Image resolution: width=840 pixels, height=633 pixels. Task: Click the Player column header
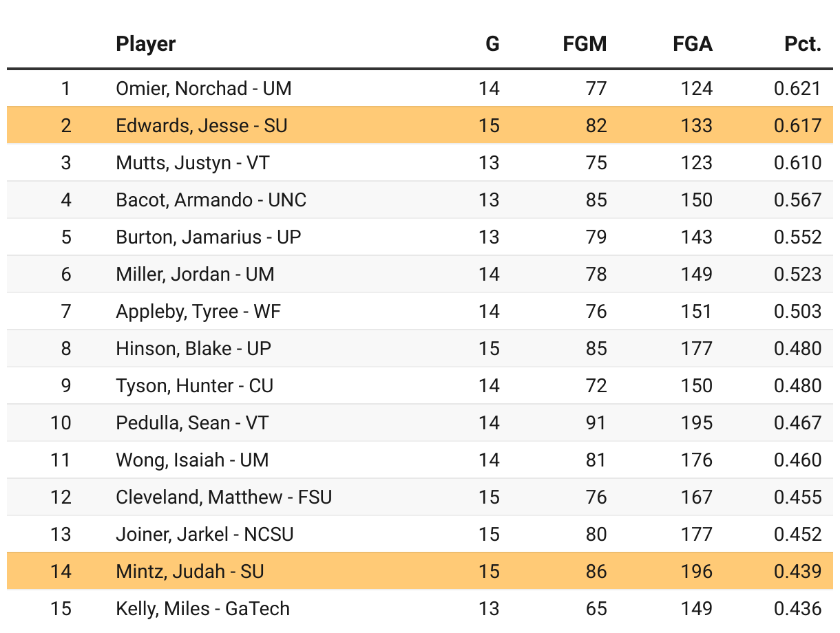146,45
